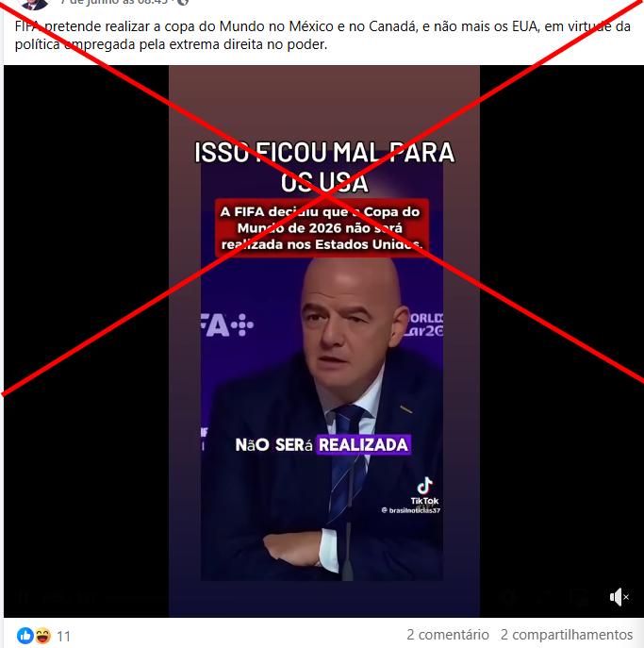Screen dimensions: 644x648
Task: Click the World Cup 2022 logo backdrop
Action: tap(424, 324)
